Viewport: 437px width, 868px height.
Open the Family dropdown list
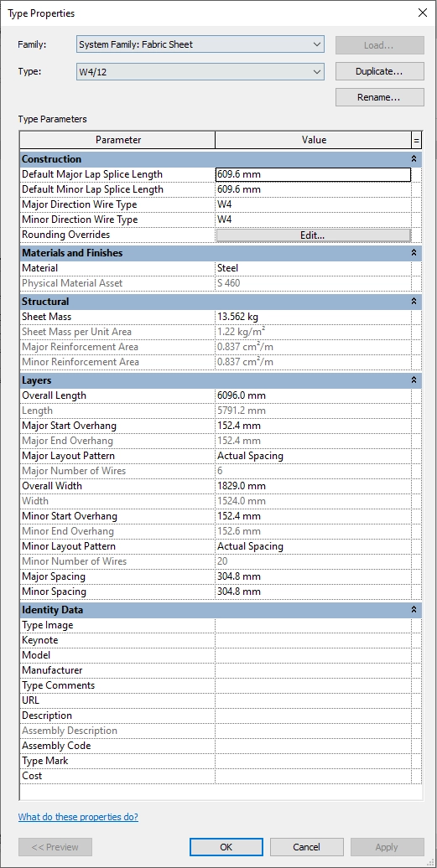[x=200, y=44]
